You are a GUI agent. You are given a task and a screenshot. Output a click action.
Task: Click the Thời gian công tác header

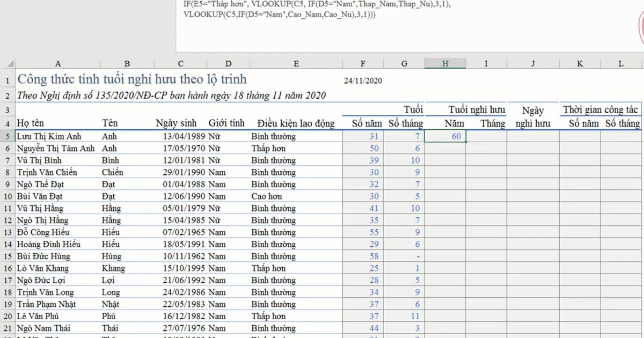601,110
